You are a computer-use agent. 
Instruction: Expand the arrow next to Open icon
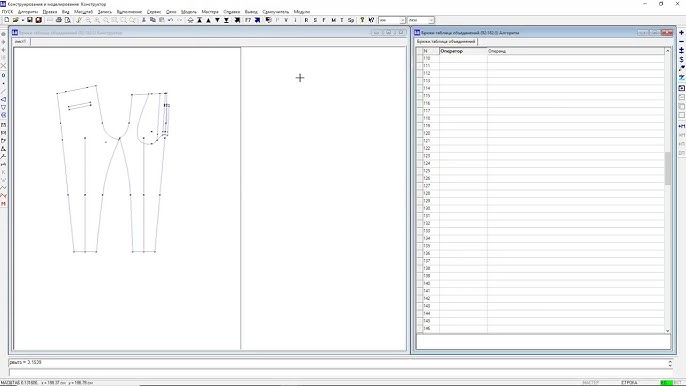pyautogui.click(x=22, y=20)
